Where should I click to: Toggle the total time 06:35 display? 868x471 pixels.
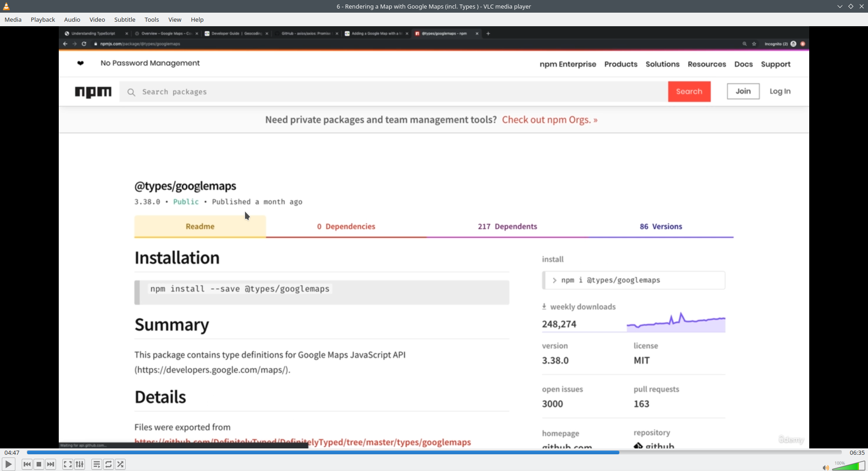pos(857,452)
